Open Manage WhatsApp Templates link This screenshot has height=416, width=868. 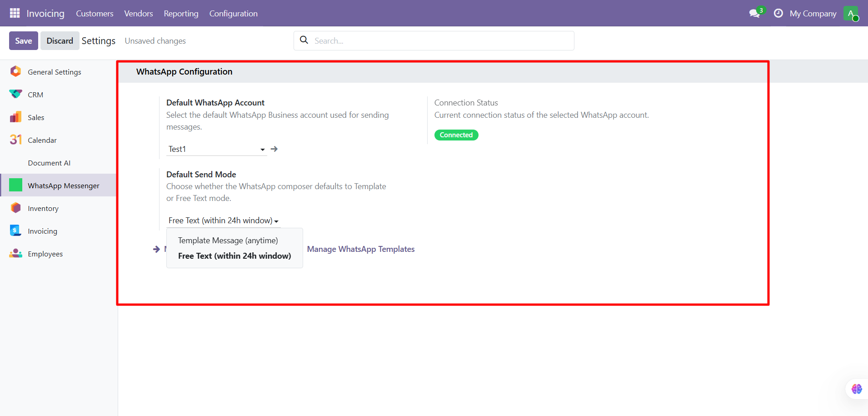[x=361, y=249]
